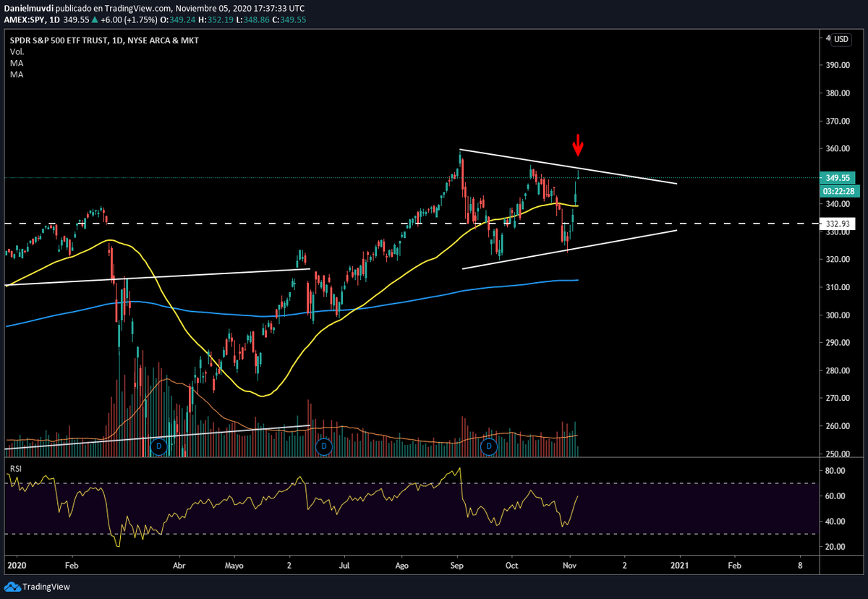Toggle the RSI indicator visibility
Image resolution: width=868 pixels, height=599 pixels.
pyautogui.click(x=15, y=469)
